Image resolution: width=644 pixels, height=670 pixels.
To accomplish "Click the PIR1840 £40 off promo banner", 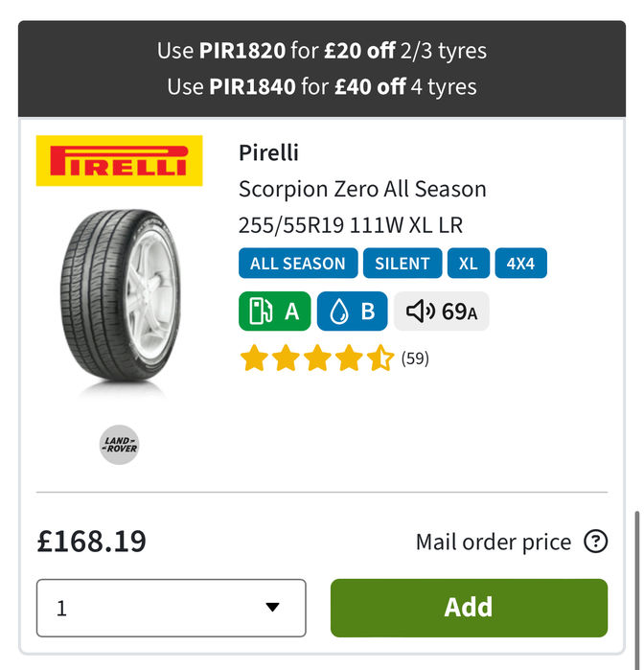I will pos(322,86).
